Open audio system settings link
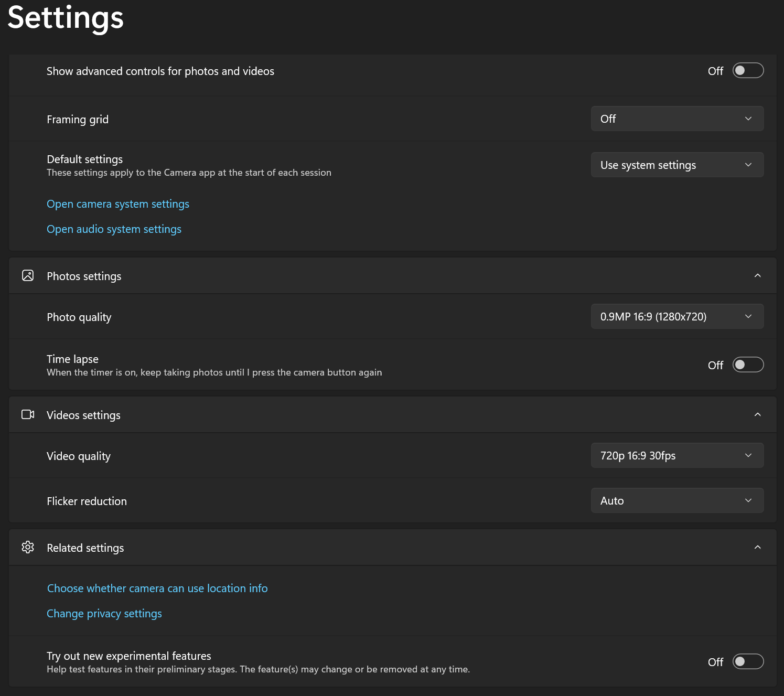784x696 pixels. point(114,229)
